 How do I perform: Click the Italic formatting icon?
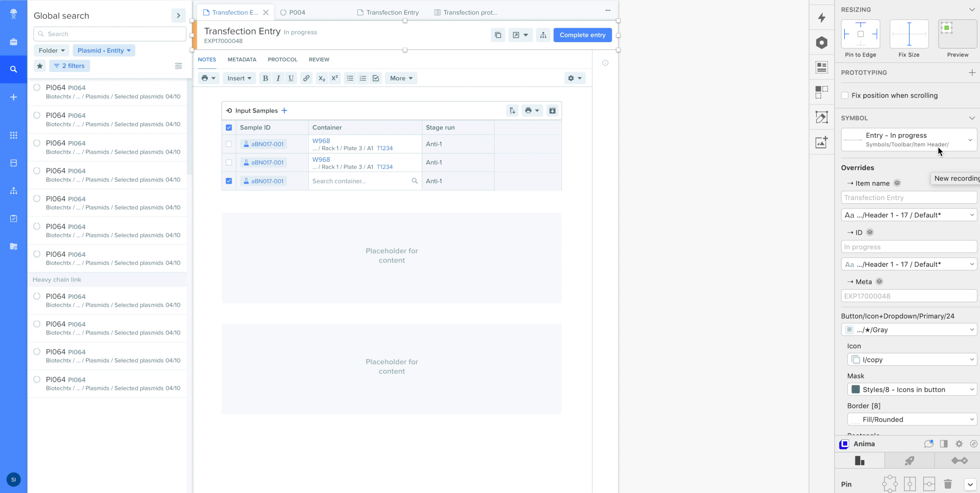coord(278,78)
